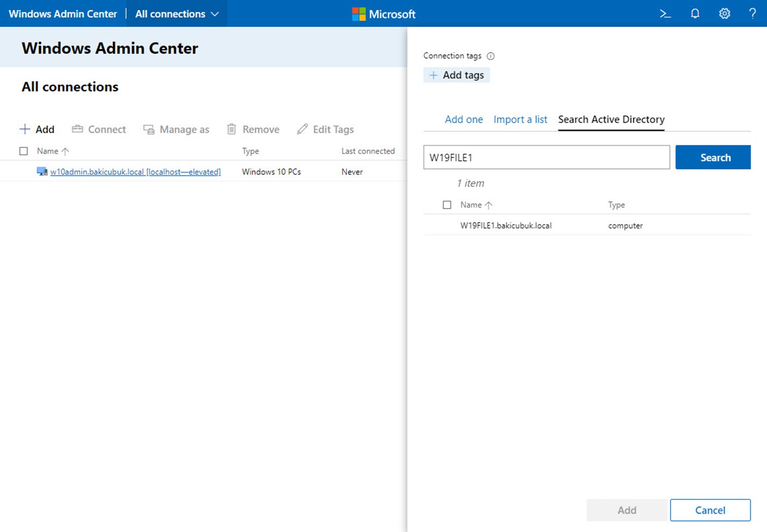Click the plus icon on Add tags
Screen dimensions: 767x532
[x=434, y=75]
